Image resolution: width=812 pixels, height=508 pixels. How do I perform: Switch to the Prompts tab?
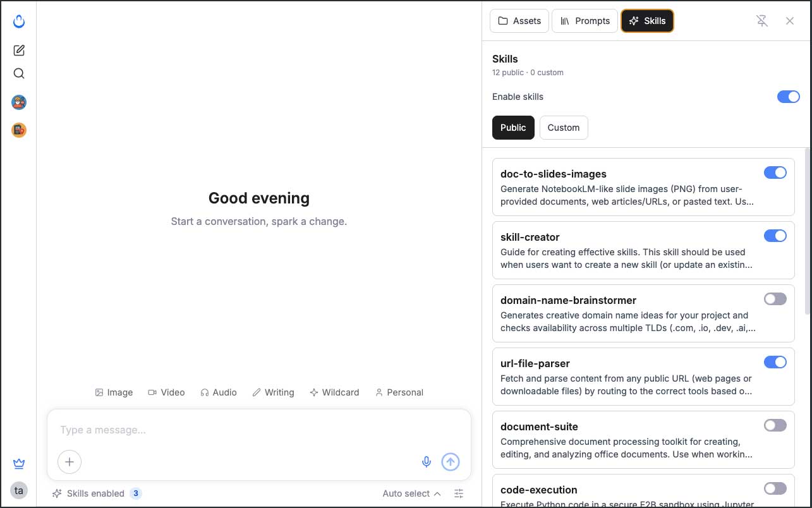click(x=585, y=21)
